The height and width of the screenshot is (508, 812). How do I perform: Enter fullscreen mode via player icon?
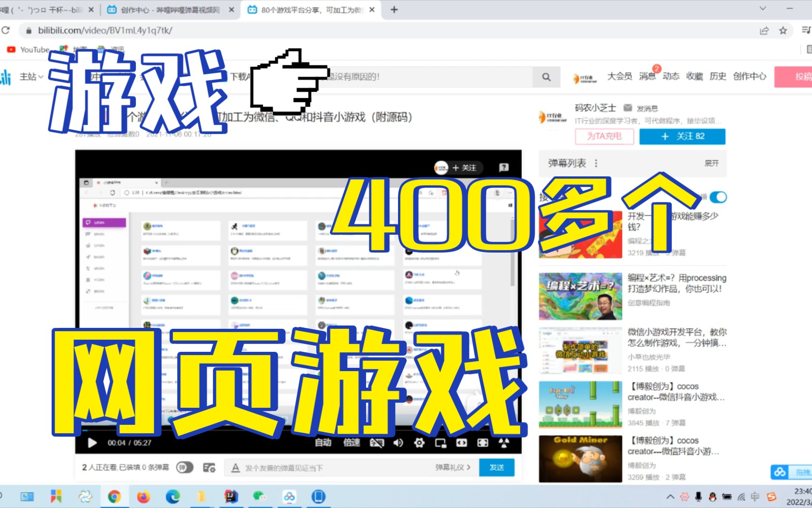coord(484,443)
